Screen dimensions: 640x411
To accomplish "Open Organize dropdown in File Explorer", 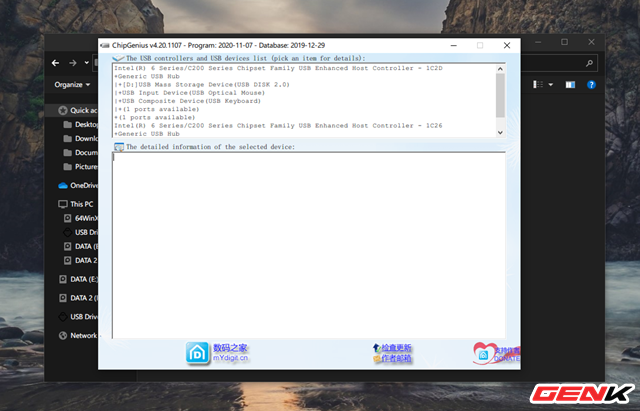I will pos(72,84).
